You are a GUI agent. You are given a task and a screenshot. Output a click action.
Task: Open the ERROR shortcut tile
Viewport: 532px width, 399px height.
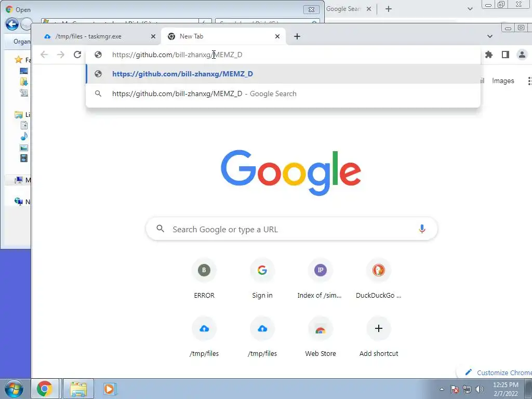point(204,279)
